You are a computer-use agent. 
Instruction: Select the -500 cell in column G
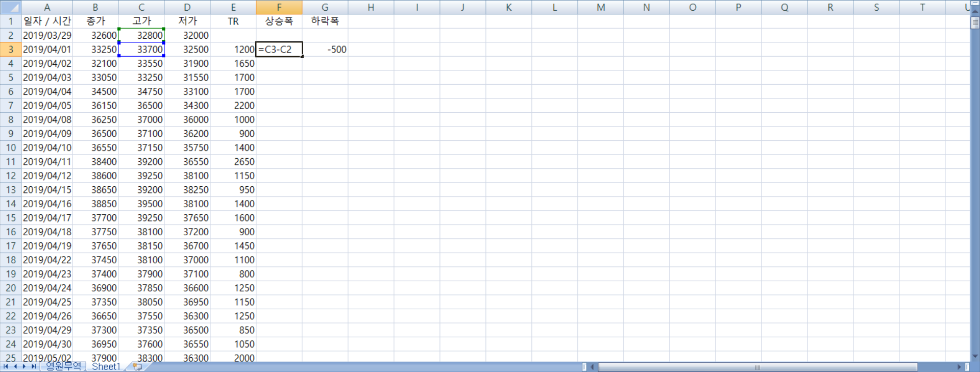click(325, 49)
